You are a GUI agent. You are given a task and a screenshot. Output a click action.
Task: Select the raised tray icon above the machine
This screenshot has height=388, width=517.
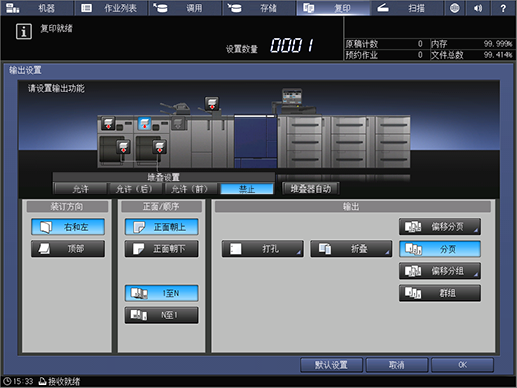click(212, 103)
